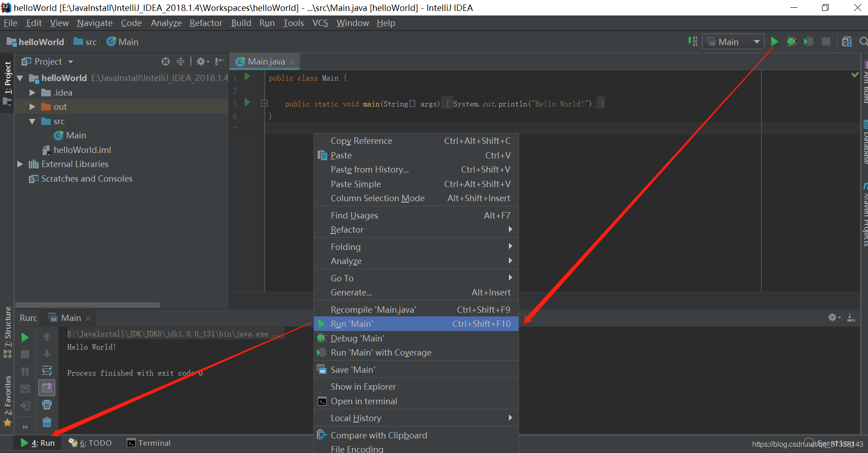This screenshot has width=868, height=453.
Task: Click helloWorld in navigation breadcrumb
Action: coord(36,42)
